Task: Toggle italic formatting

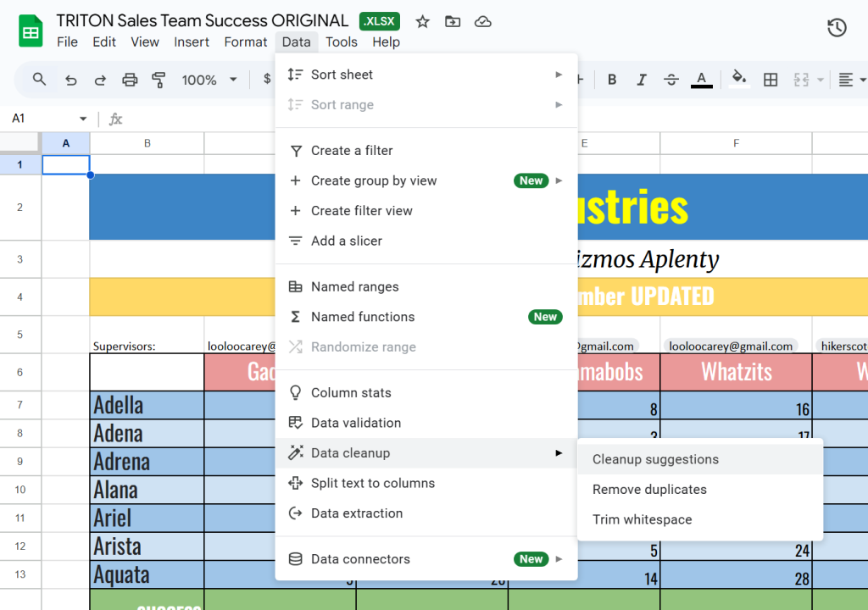Action: 641,80
